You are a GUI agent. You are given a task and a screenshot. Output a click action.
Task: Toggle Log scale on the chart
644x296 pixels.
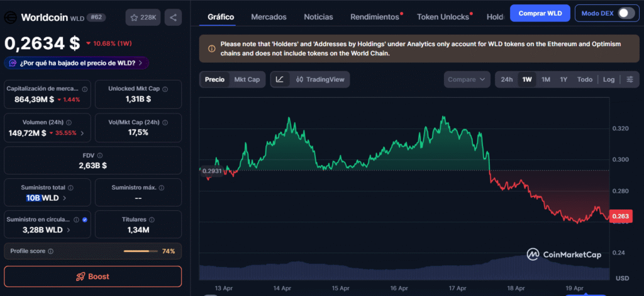[x=608, y=79]
